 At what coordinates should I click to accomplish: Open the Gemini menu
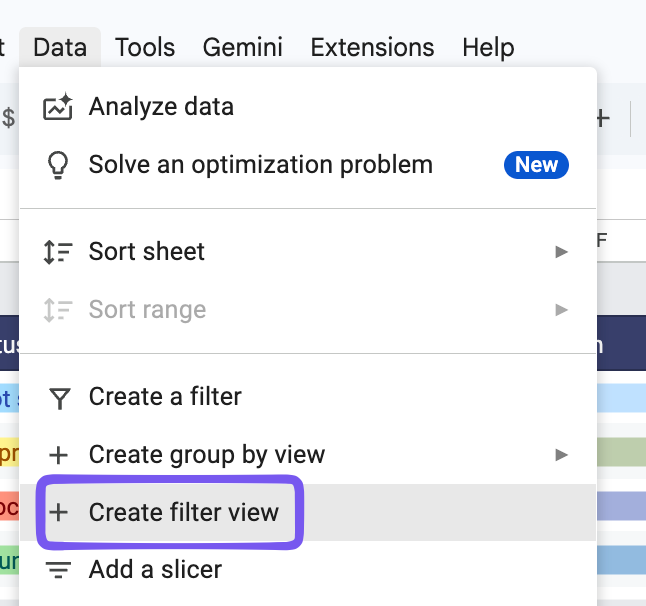[x=242, y=47]
